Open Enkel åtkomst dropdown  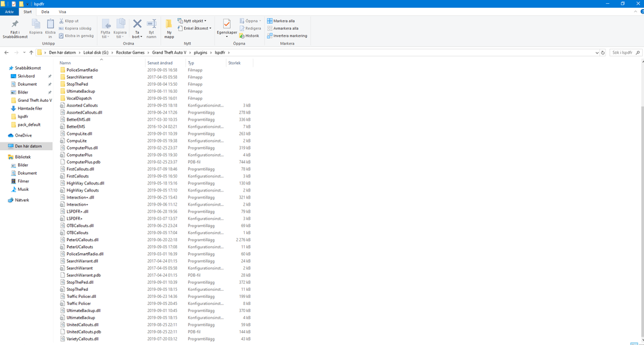194,28
